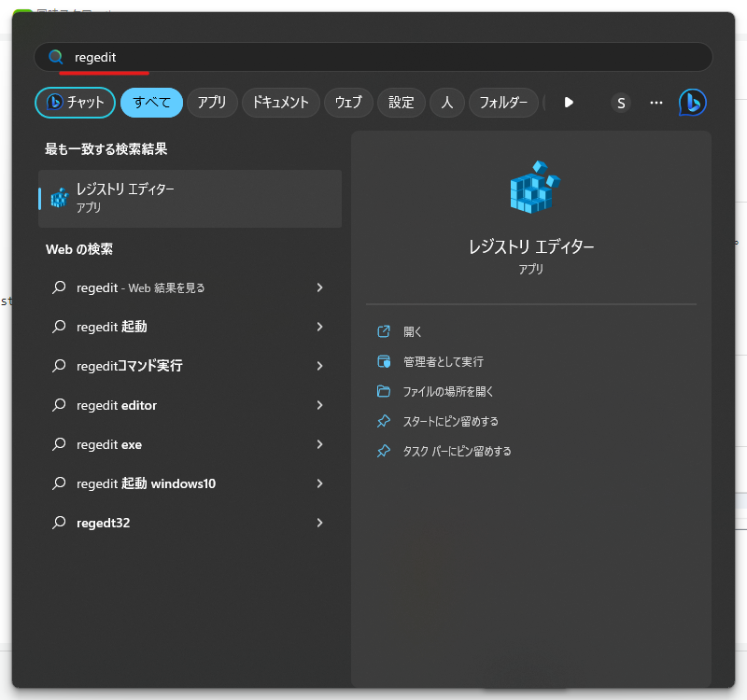The width and height of the screenshot is (747, 700).
Task: Click the S profile badge
Action: pyautogui.click(x=621, y=103)
